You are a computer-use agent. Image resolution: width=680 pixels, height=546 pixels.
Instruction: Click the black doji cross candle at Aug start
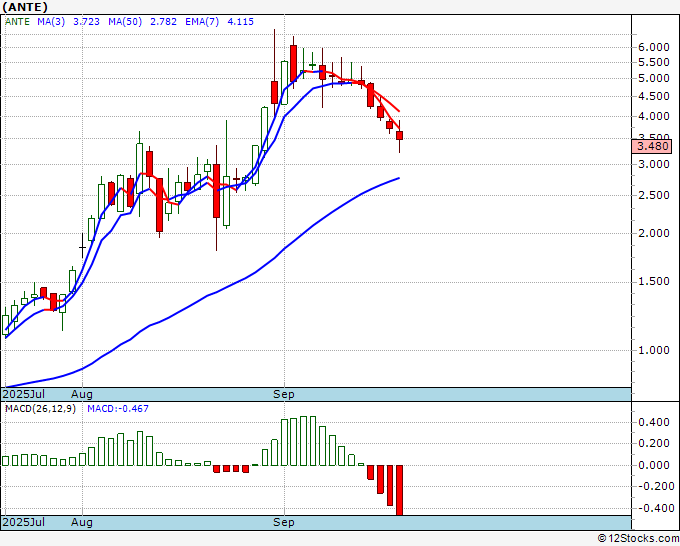[82, 247]
